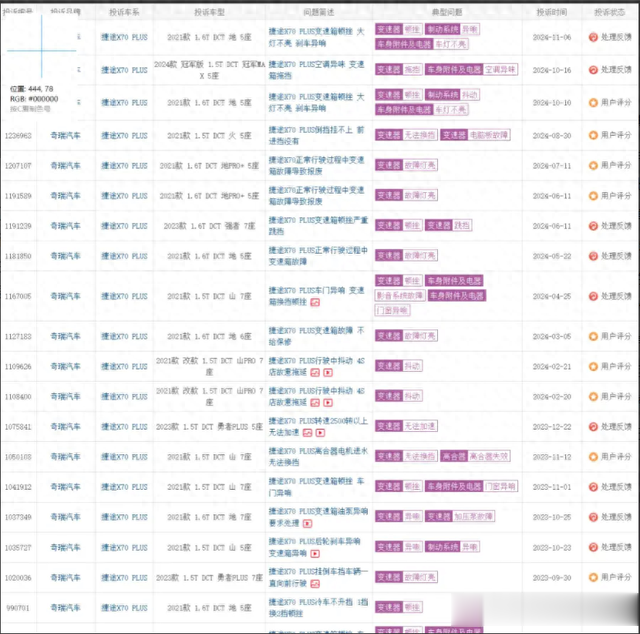Open the description link dated 2024-10-16

tap(316, 70)
